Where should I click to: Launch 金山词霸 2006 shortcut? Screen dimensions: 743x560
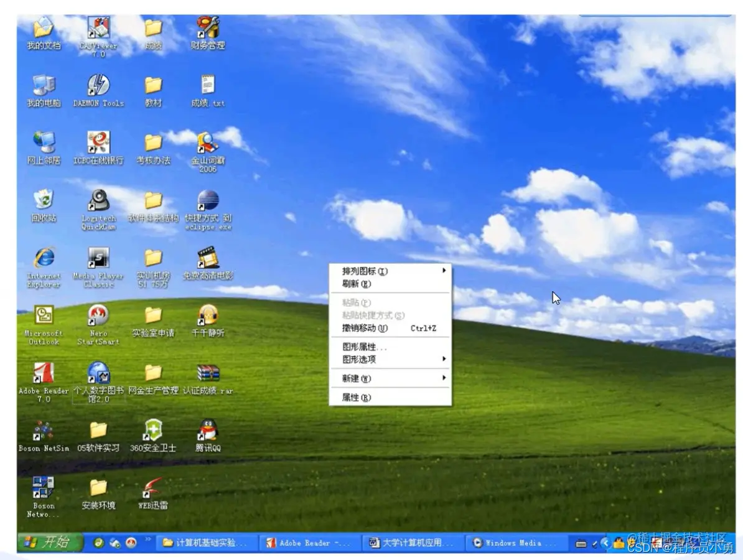(208, 152)
